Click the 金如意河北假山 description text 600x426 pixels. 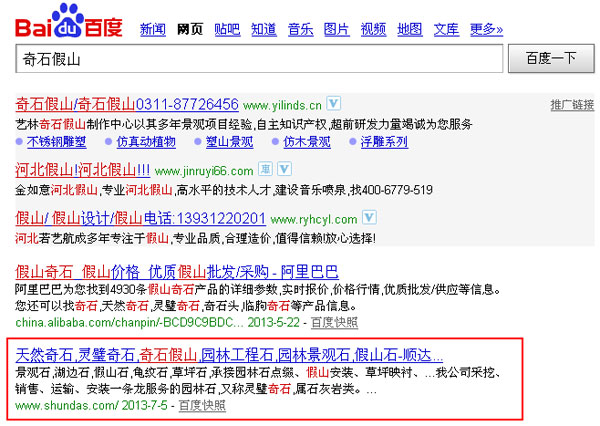224,189
